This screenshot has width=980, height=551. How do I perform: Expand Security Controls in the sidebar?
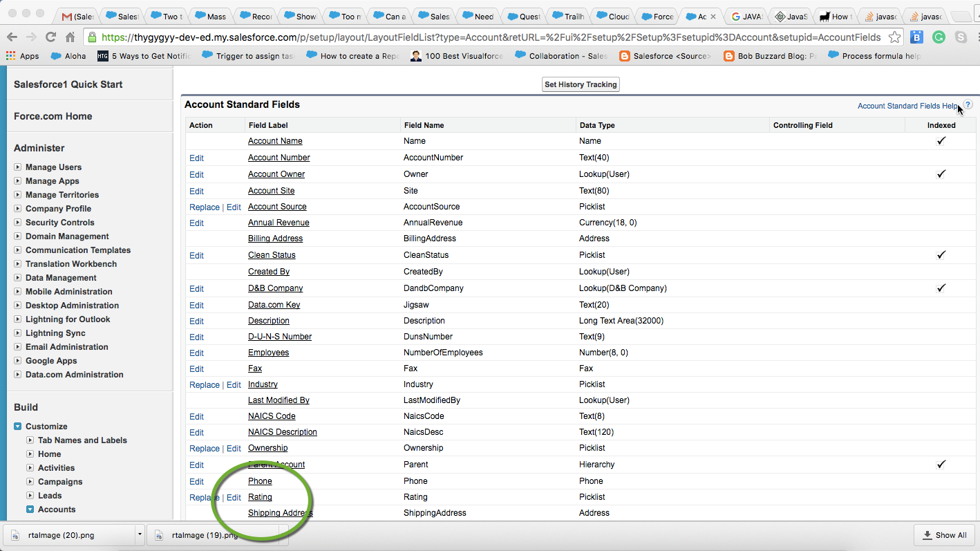[18, 223]
